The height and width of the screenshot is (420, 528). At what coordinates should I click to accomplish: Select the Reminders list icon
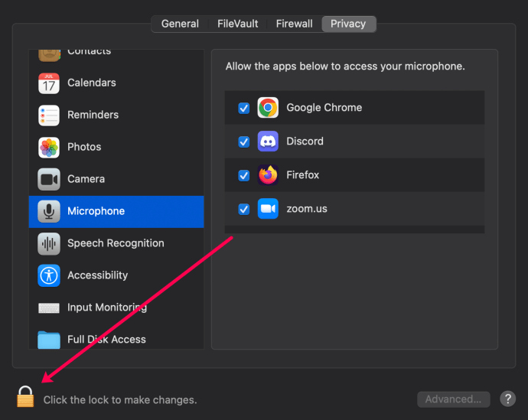pyautogui.click(x=49, y=115)
